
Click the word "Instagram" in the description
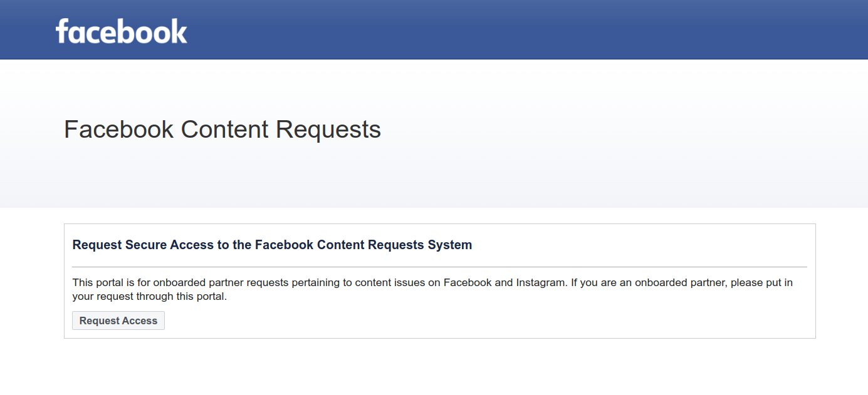point(541,282)
